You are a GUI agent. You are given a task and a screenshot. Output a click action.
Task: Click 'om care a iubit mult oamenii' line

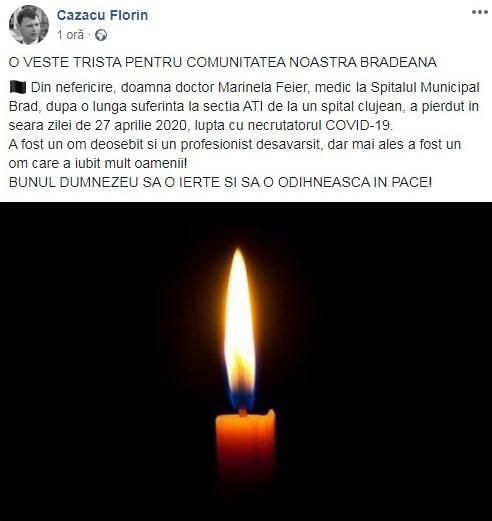[98, 164]
